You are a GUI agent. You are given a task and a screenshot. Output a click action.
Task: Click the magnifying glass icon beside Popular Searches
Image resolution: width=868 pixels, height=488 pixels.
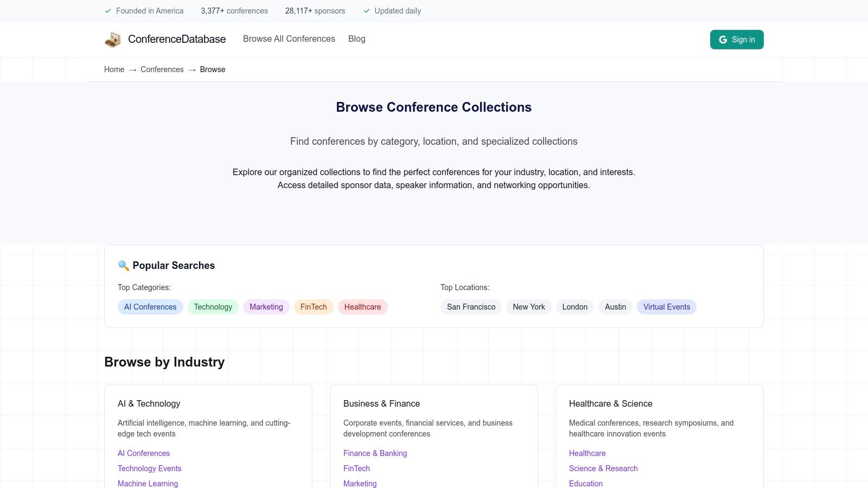[x=124, y=266]
